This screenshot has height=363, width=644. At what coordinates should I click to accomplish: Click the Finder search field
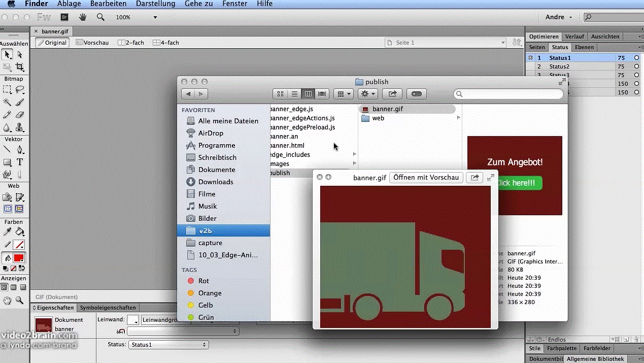(509, 94)
